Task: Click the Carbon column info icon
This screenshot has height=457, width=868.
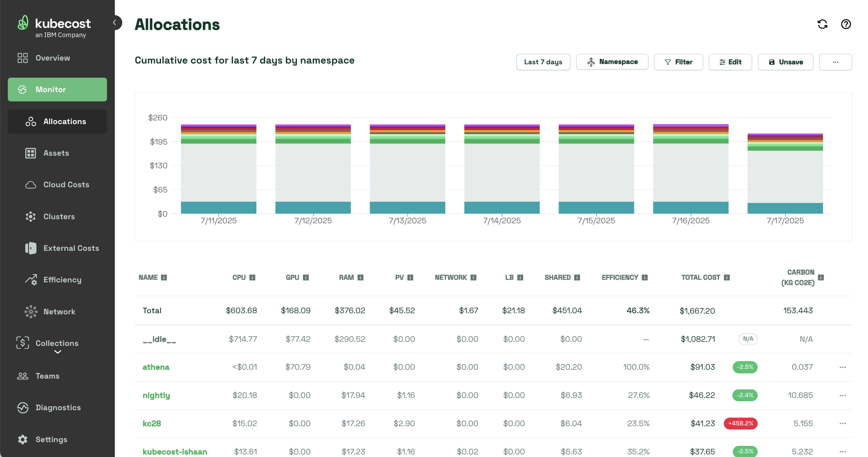Action: coord(821,278)
